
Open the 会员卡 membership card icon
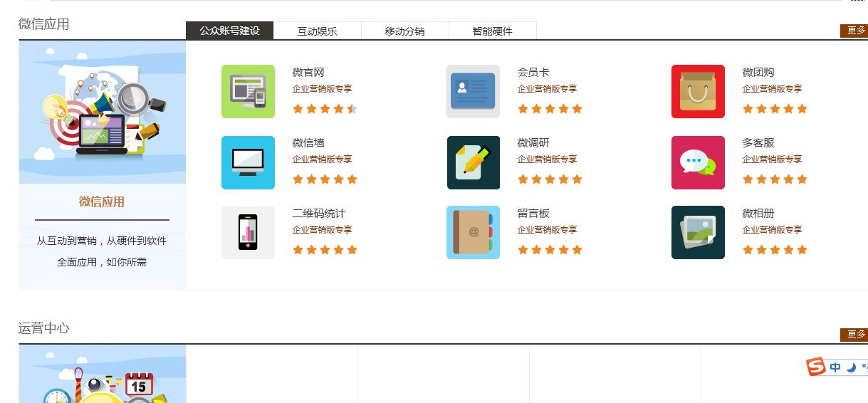[x=473, y=91]
